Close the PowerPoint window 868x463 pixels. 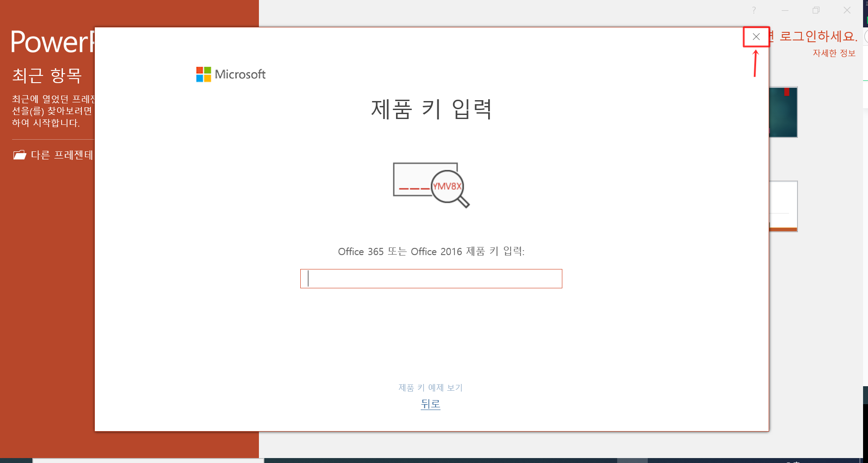pos(847,10)
